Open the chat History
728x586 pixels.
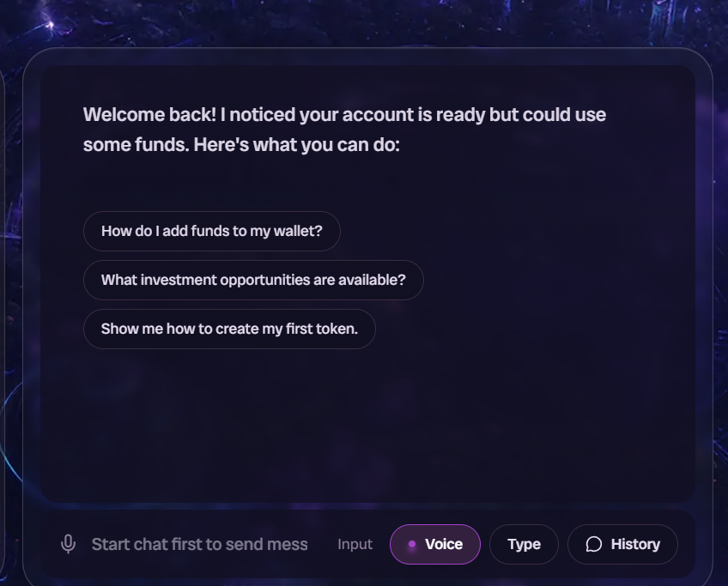[622, 544]
